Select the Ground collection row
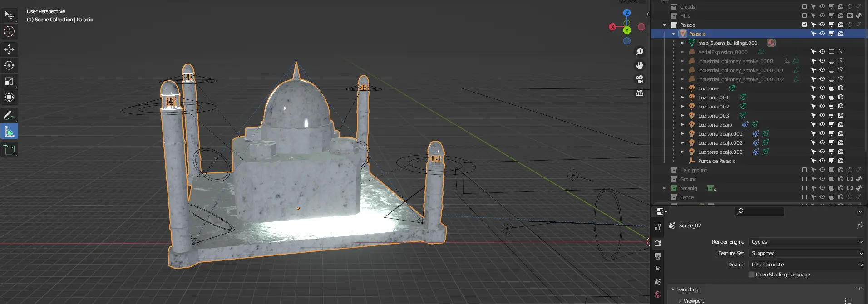Screen dimensions: 868x304 point(759,179)
